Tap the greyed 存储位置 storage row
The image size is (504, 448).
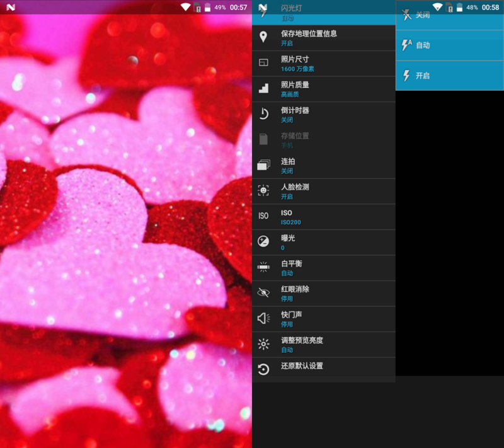(324, 141)
